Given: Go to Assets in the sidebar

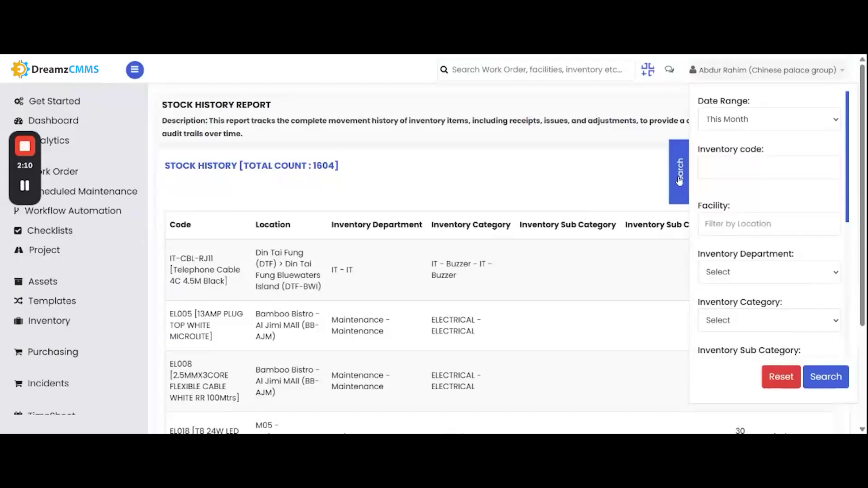Looking at the screenshot, I should tap(43, 281).
